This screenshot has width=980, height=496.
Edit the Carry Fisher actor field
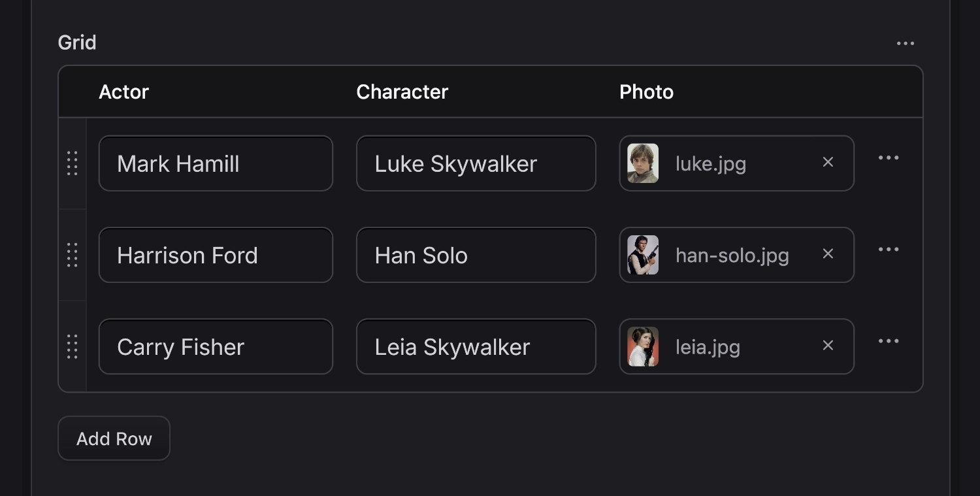(216, 347)
